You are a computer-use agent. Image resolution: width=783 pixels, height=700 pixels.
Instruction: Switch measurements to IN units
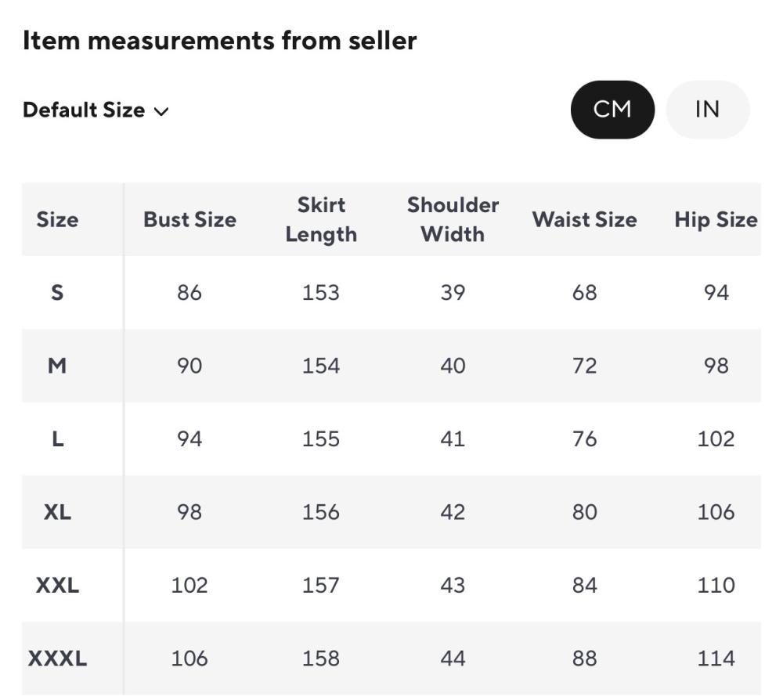click(x=707, y=110)
